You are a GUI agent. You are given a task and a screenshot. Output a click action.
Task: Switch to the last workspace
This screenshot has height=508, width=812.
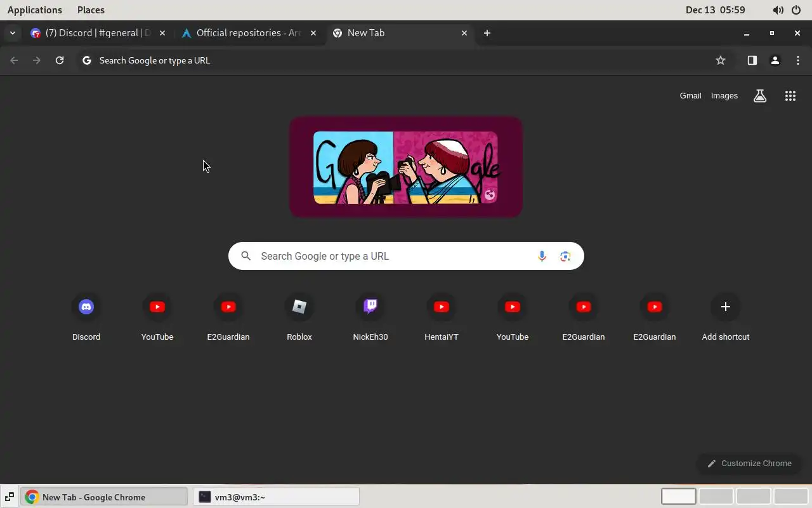(x=791, y=496)
